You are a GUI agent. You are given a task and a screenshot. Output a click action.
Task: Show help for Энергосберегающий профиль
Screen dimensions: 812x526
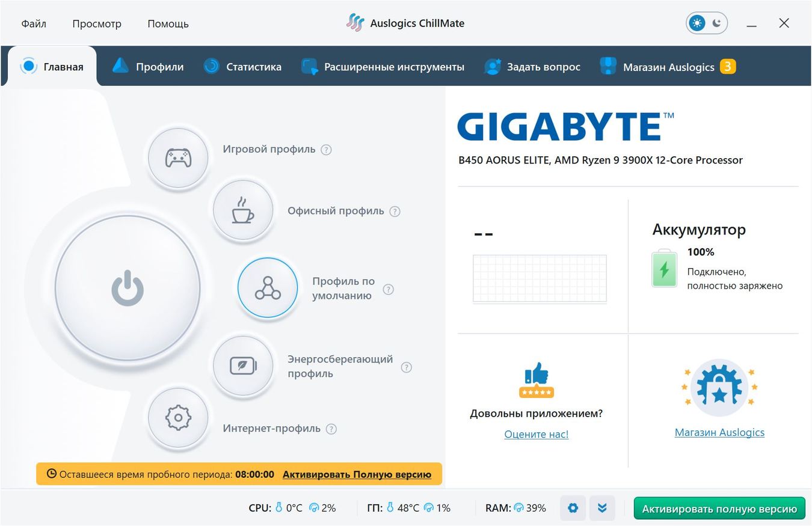pos(407,367)
